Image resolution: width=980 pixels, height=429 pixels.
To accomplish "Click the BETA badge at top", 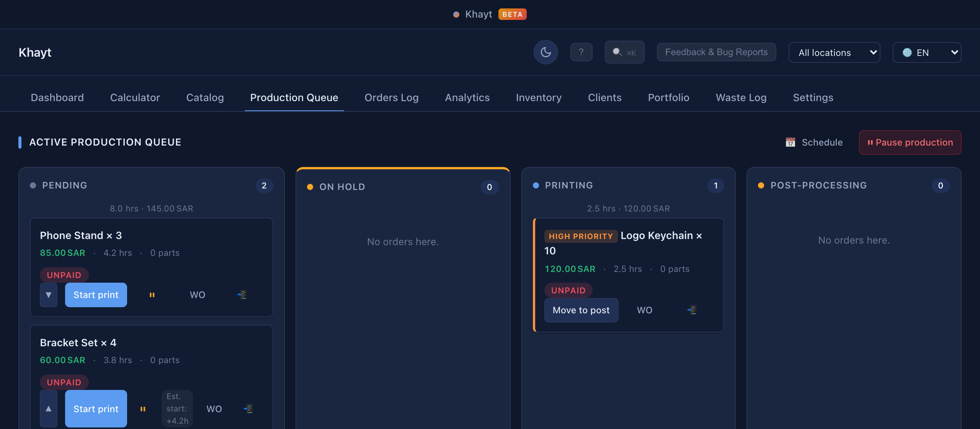I will 512,14.
